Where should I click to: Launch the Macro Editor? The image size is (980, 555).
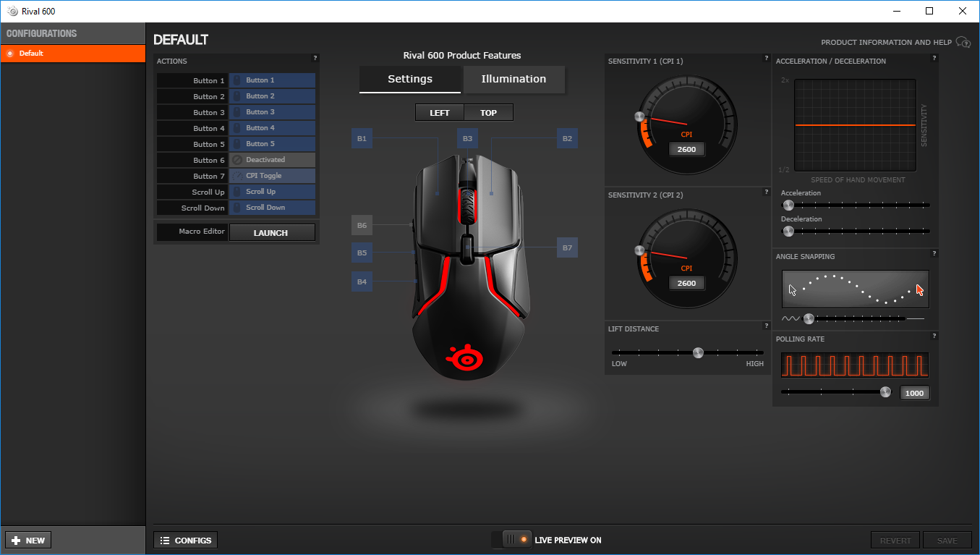click(x=272, y=233)
